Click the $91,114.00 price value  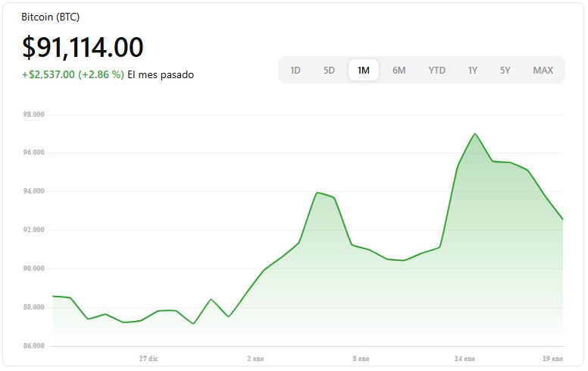click(83, 47)
